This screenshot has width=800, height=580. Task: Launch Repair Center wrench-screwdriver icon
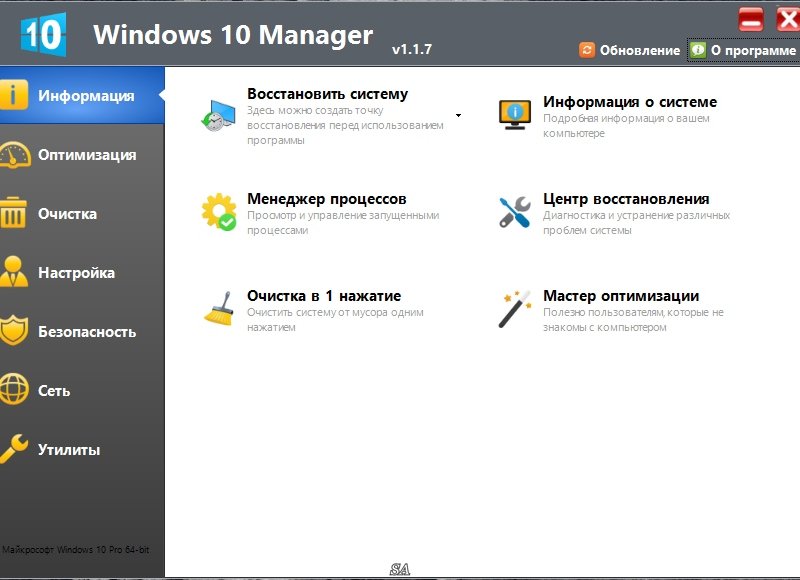[515, 212]
